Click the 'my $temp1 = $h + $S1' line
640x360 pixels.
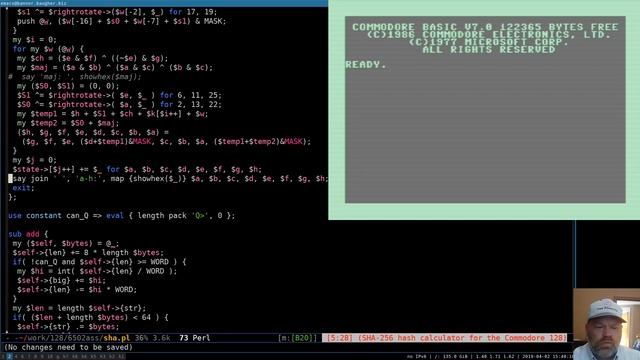pos(113,114)
